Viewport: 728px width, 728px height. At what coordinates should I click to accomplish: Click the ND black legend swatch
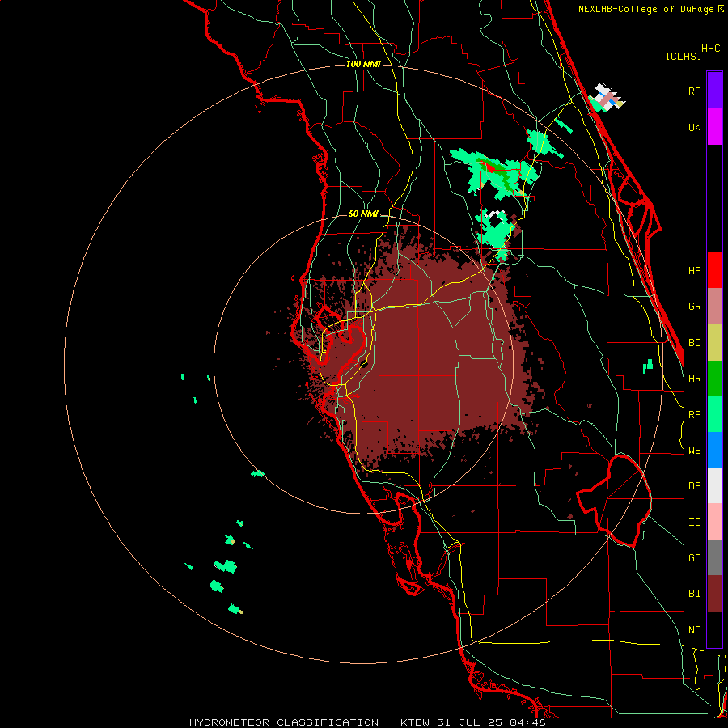pyautogui.click(x=714, y=629)
